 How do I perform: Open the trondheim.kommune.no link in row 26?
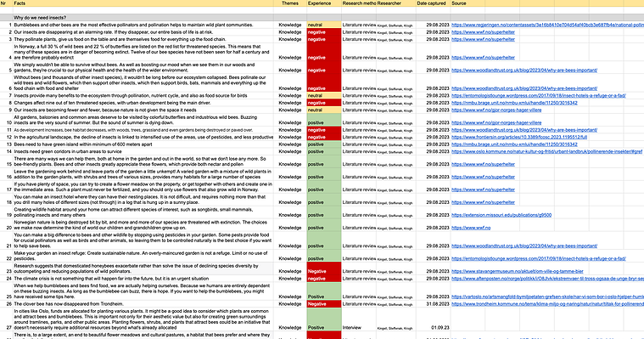(x=547, y=304)
